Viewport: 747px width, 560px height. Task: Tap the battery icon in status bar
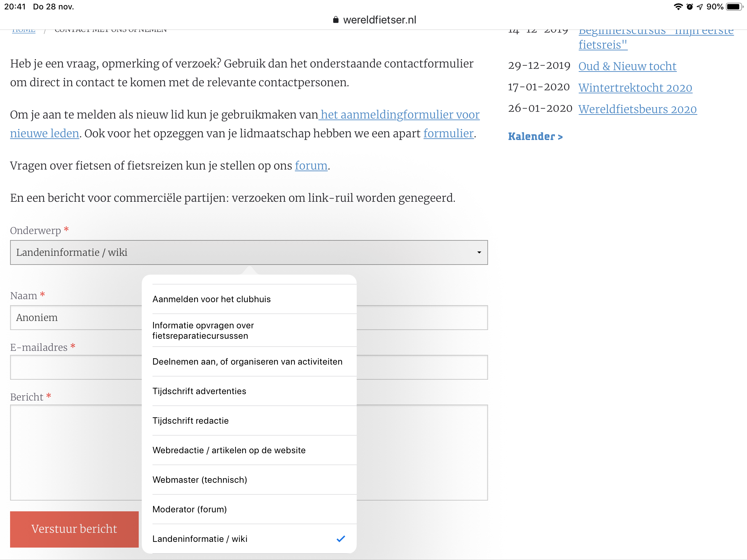click(734, 7)
